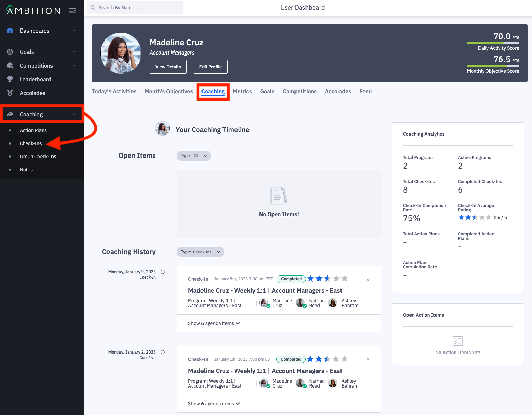Click the 75% Check-In Completion Rate value
The image size is (532, 415).
[412, 218]
